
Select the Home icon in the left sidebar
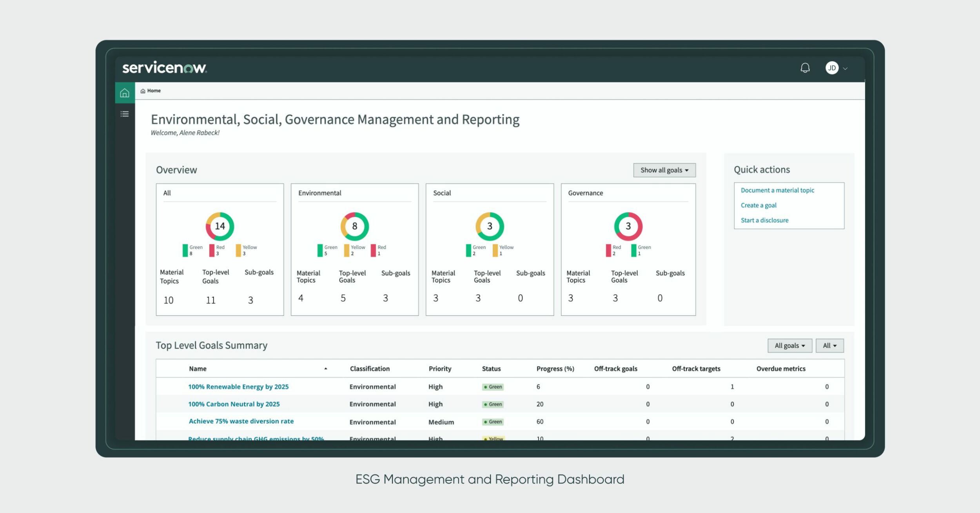point(125,93)
